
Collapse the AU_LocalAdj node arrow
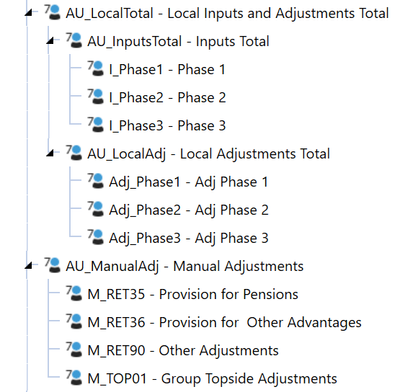50,153
